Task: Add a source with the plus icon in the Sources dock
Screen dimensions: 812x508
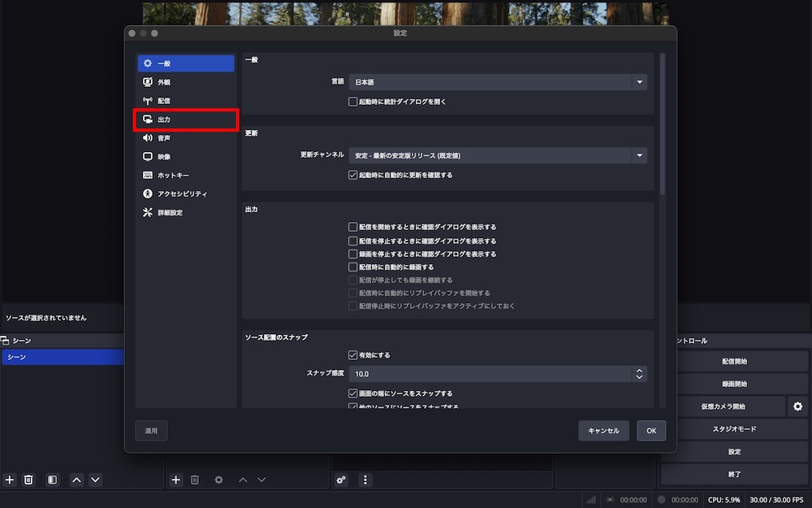Action: (x=176, y=480)
